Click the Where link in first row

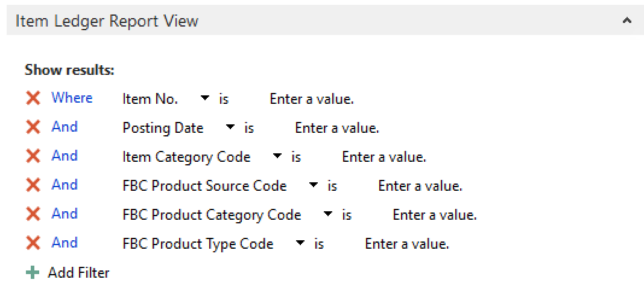pyautogui.click(x=72, y=98)
